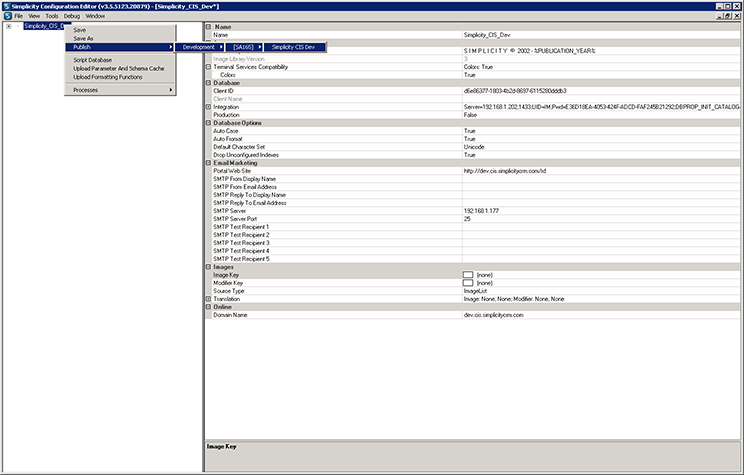Click the Auto Case value True
This screenshot has width=744, height=475.
pos(601,131)
